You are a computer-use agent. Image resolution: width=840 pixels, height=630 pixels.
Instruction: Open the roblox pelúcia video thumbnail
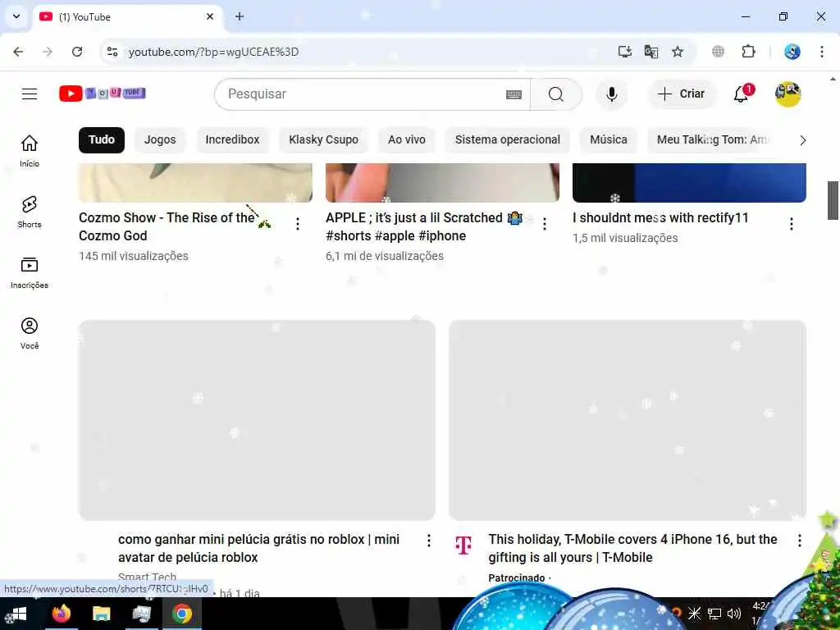tap(257, 420)
